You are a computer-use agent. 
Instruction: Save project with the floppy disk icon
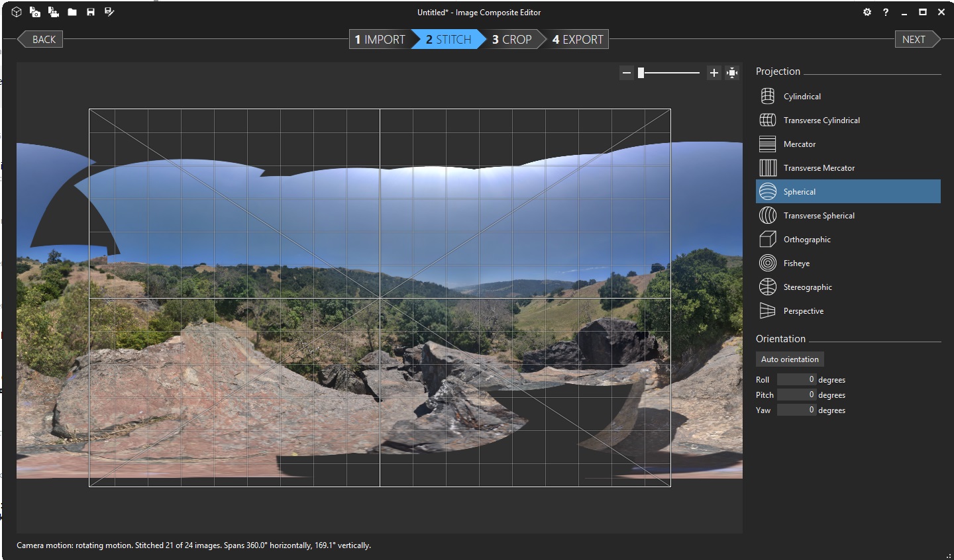91,12
